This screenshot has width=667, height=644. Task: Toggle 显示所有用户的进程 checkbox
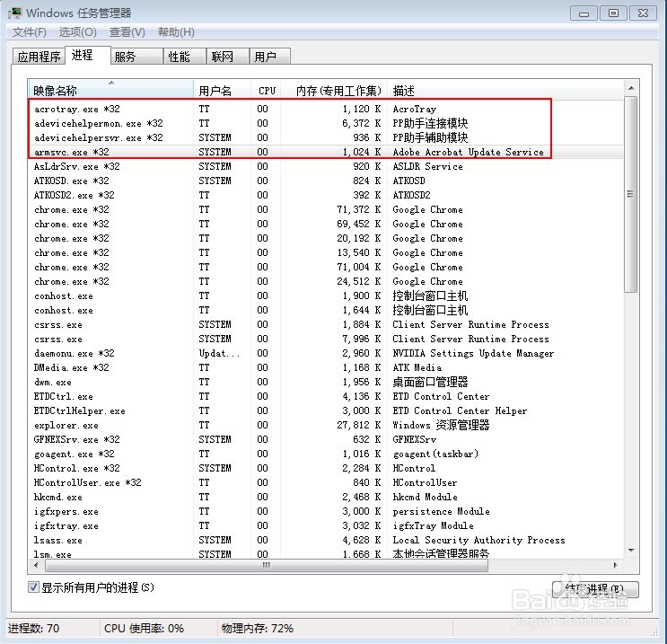point(33,587)
